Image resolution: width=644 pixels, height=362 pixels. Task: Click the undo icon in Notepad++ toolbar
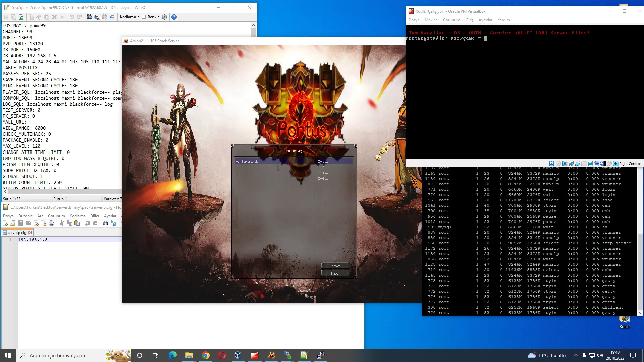pos(88,223)
